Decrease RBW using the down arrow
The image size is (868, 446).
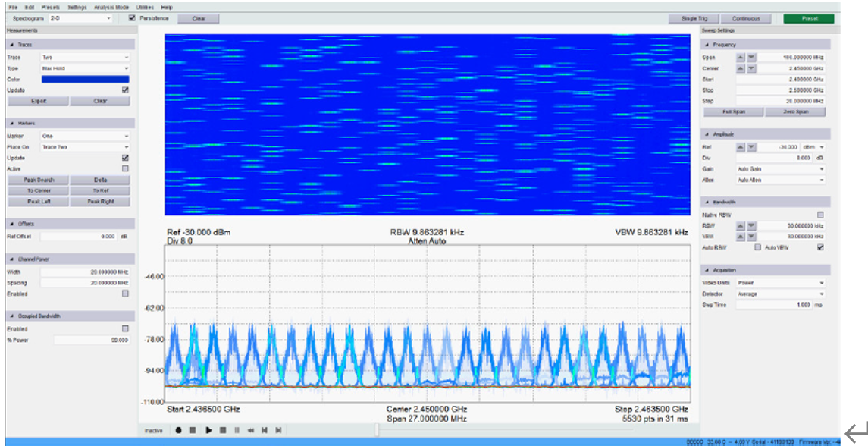(x=751, y=226)
